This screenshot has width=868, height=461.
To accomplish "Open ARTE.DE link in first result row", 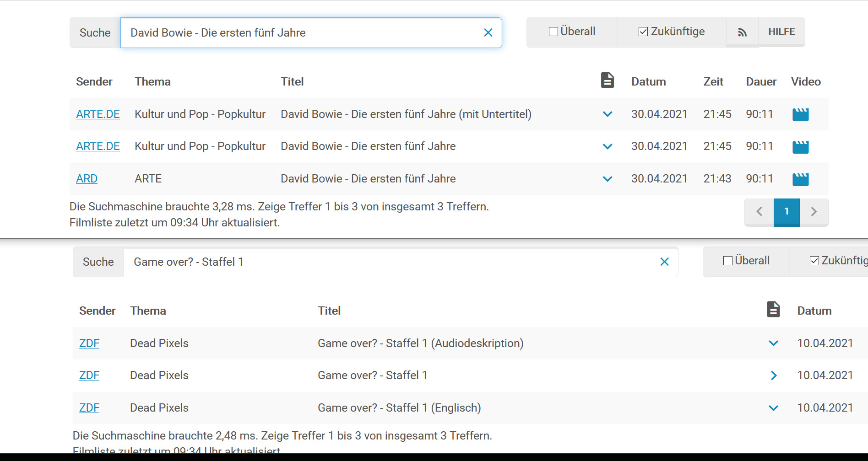I will click(98, 114).
